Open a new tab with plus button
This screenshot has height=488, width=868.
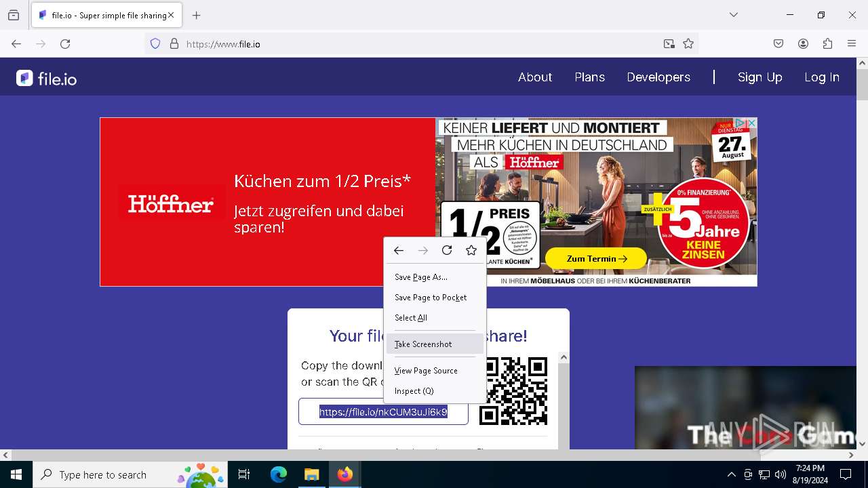[197, 15]
